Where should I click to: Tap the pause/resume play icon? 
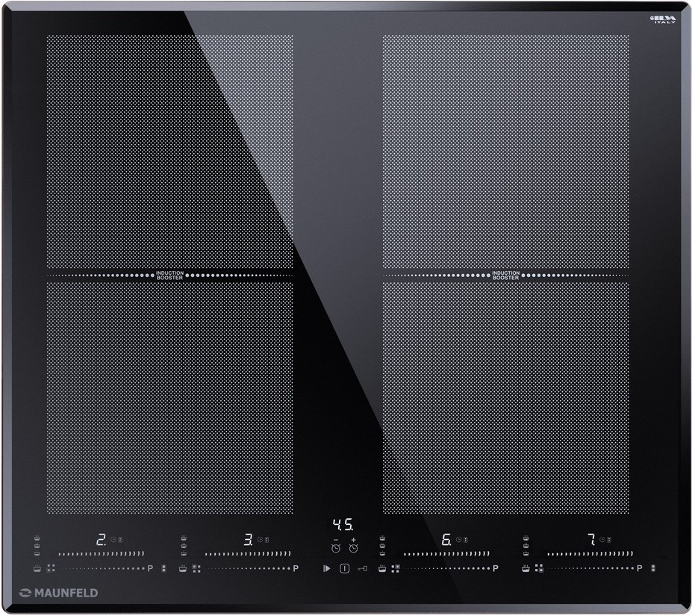pyautogui.click(x=326, y=568)
